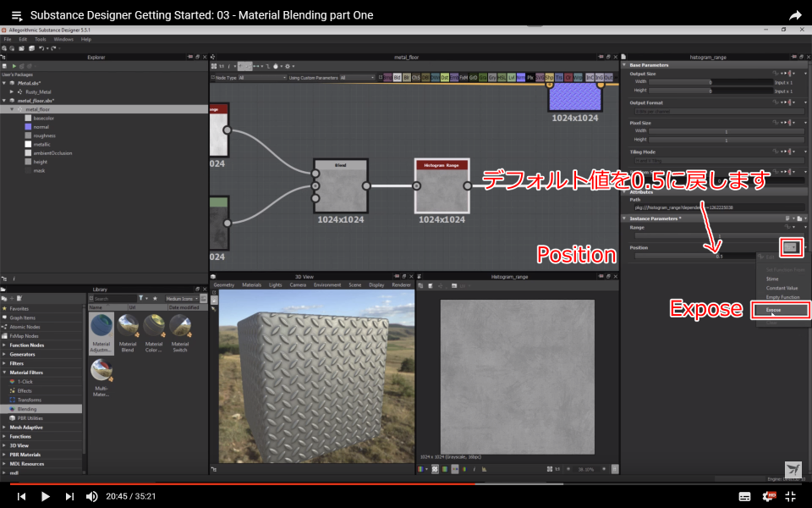
Task: Expand the Function Nodes category
Action: point(4,345)
